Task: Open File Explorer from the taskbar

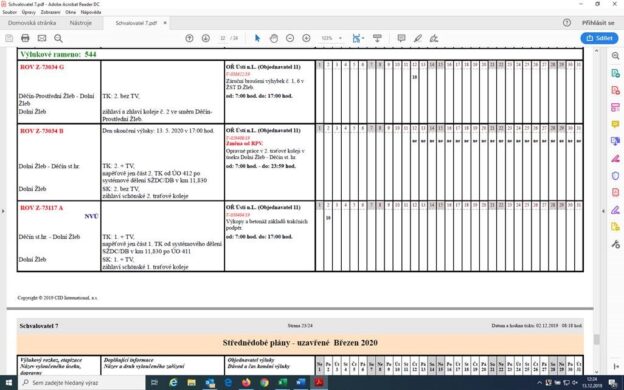Action: [x=191, y=382]
